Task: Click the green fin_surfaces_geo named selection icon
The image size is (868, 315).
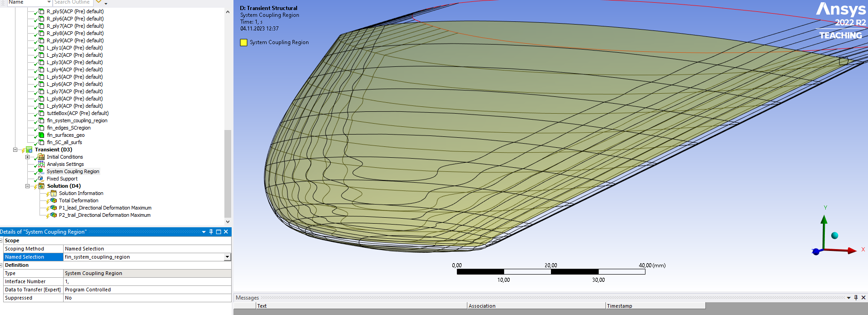Action: [x=41, y=135]
